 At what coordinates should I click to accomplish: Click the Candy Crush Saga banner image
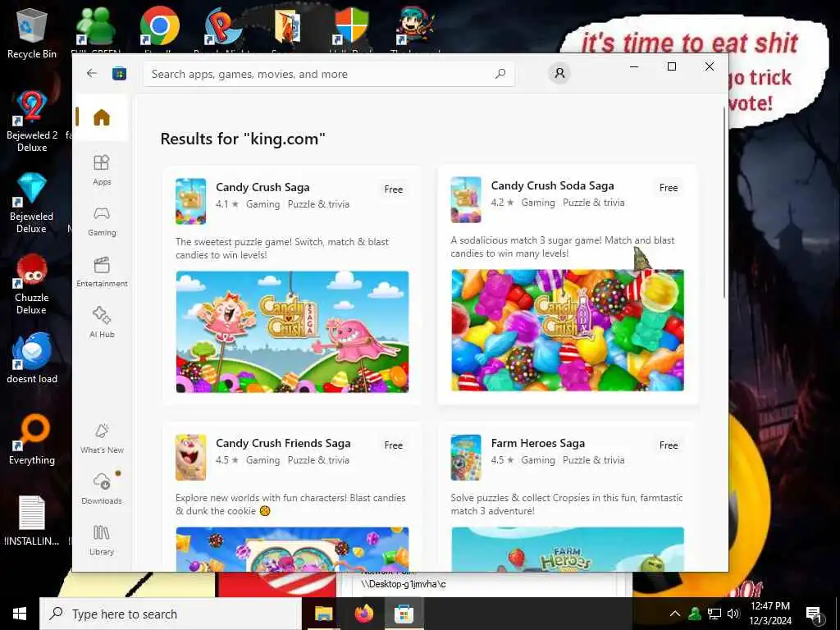pyautogui.click(x=293, y=331)
